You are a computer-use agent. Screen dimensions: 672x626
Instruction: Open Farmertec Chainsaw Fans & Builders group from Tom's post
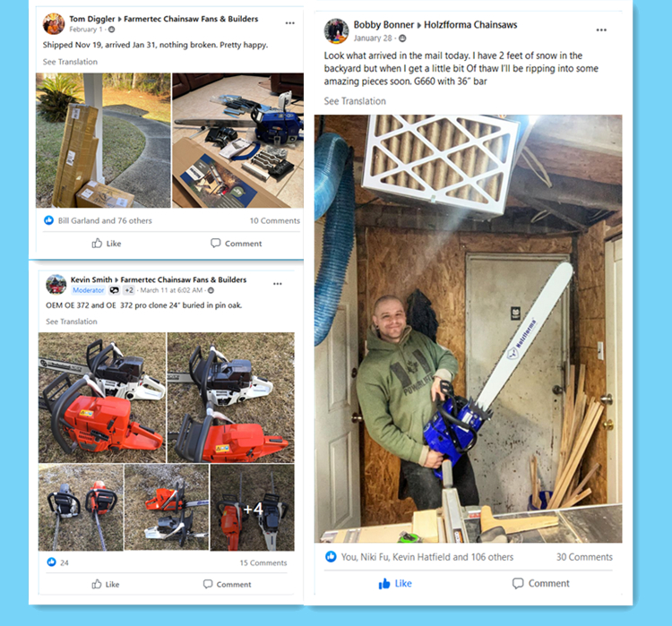(x=191, y=19)
